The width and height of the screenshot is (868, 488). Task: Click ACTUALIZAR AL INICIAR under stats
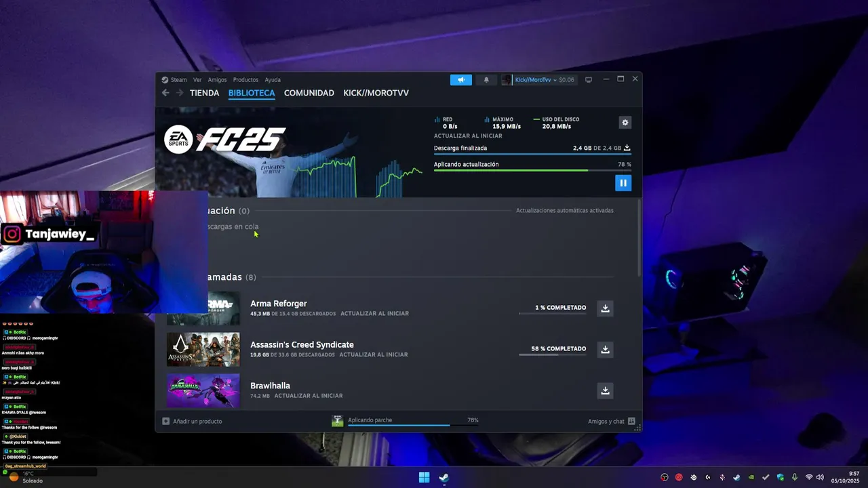click(468, 136)
